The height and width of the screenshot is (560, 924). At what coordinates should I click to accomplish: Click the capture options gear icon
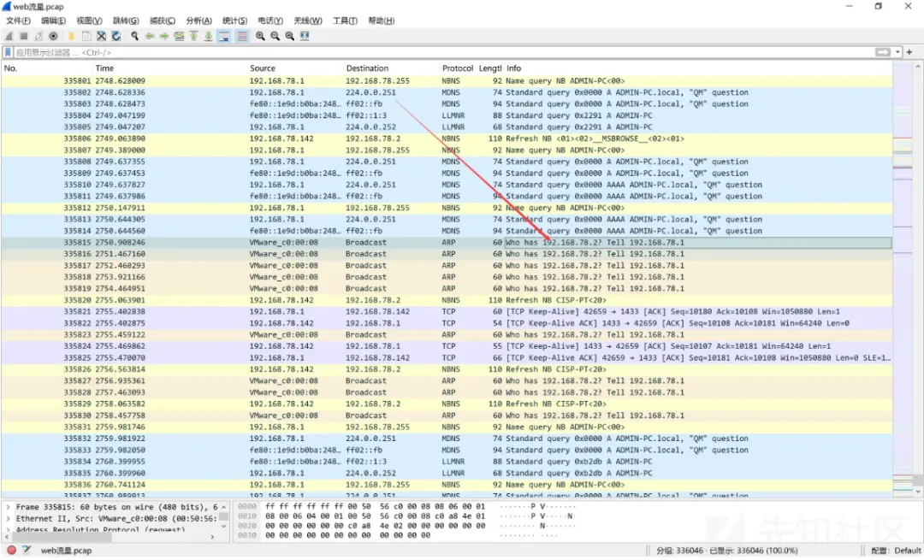point(53,37)
